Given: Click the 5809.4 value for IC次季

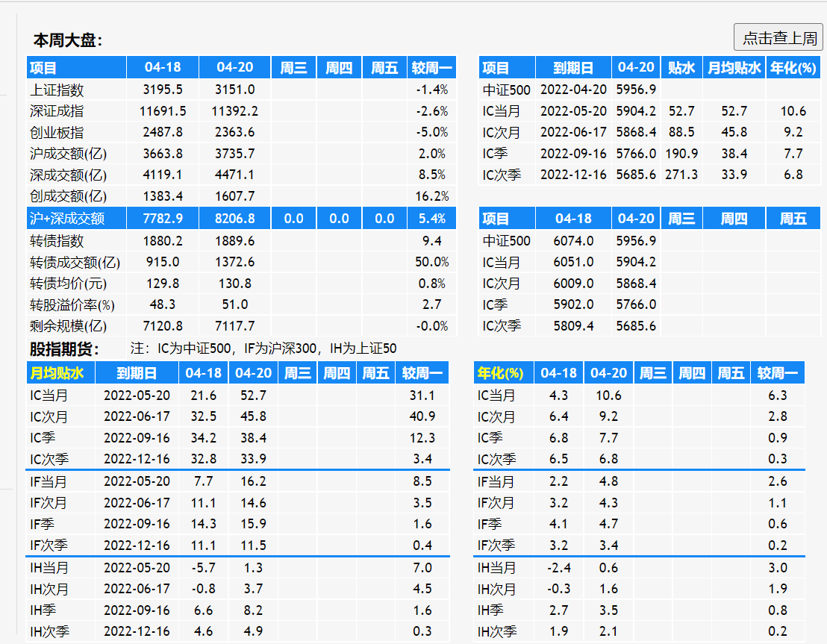Looking at the screenshot, I should 573,326.
